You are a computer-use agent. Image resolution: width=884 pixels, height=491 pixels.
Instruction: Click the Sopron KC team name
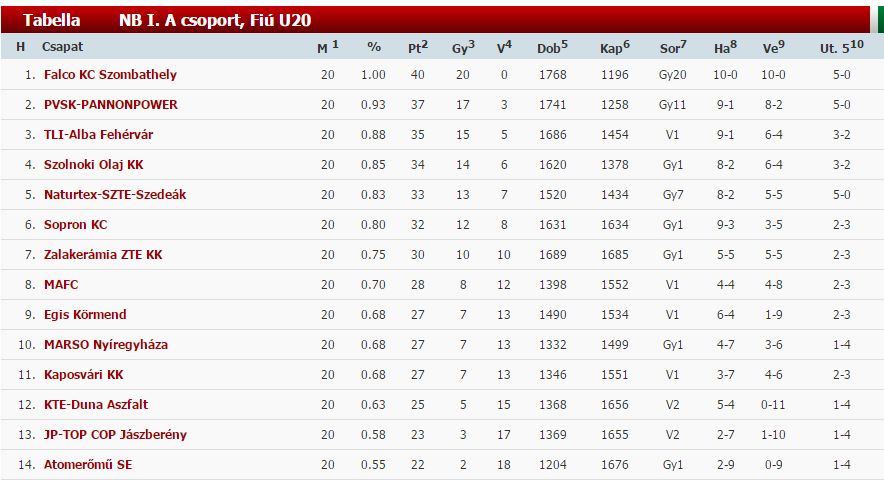(76, 224)
